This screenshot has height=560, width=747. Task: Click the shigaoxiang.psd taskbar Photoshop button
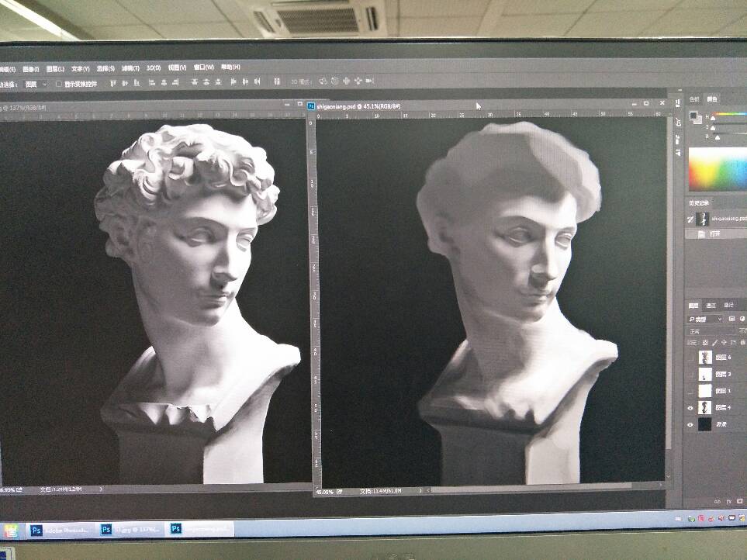(x=200, y=529)
